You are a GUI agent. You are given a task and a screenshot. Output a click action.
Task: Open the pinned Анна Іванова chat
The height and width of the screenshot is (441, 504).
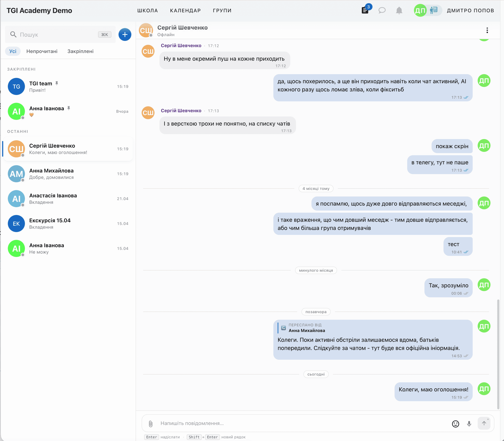pos(68,111)
